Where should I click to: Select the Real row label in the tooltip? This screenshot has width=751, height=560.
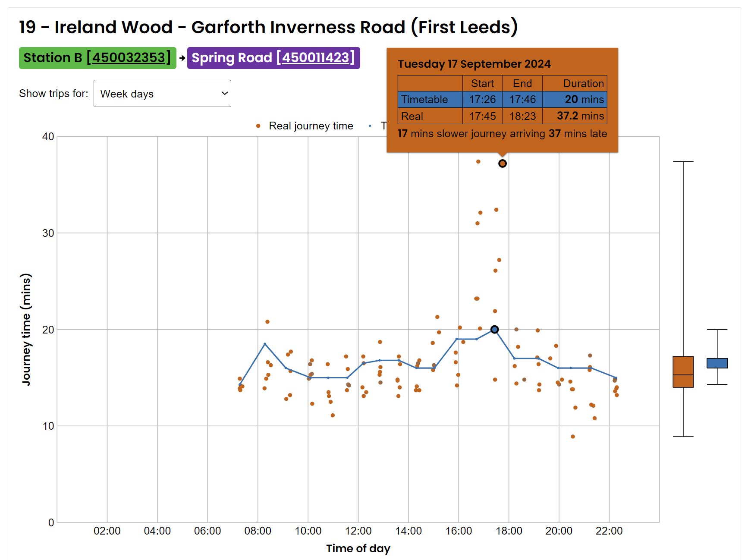pos(412,116)
